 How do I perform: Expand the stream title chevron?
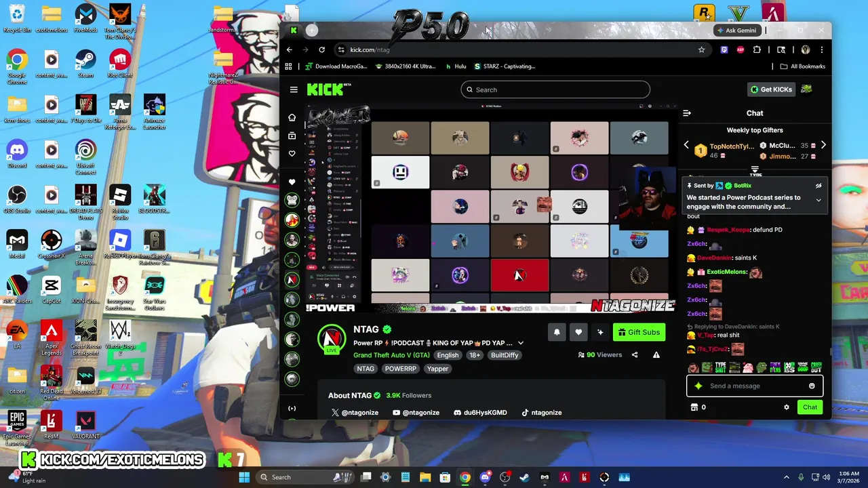(x=520, y=343)
